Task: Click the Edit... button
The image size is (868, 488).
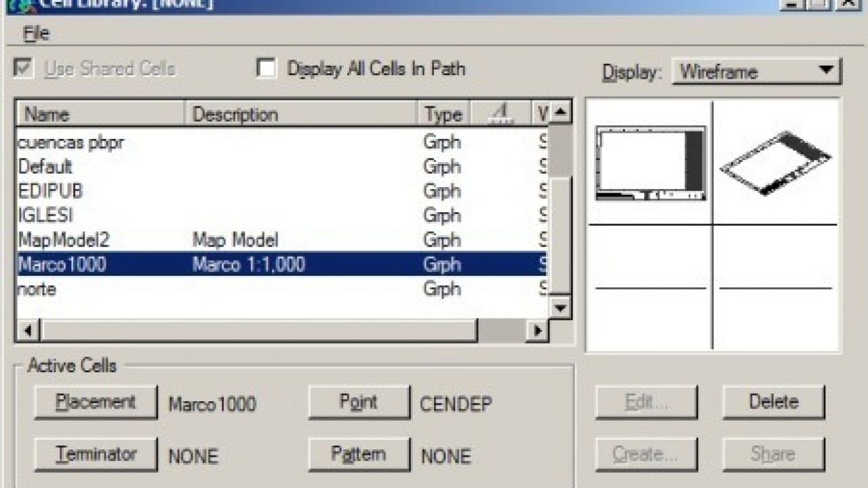Action: pyautogui.click(x=646, y=403)
